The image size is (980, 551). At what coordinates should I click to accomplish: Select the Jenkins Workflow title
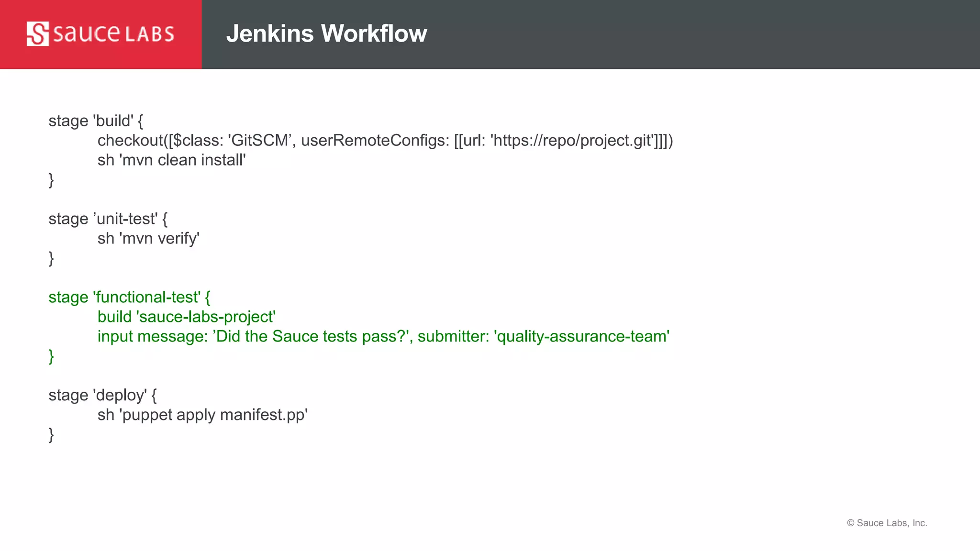click(326, 33)
